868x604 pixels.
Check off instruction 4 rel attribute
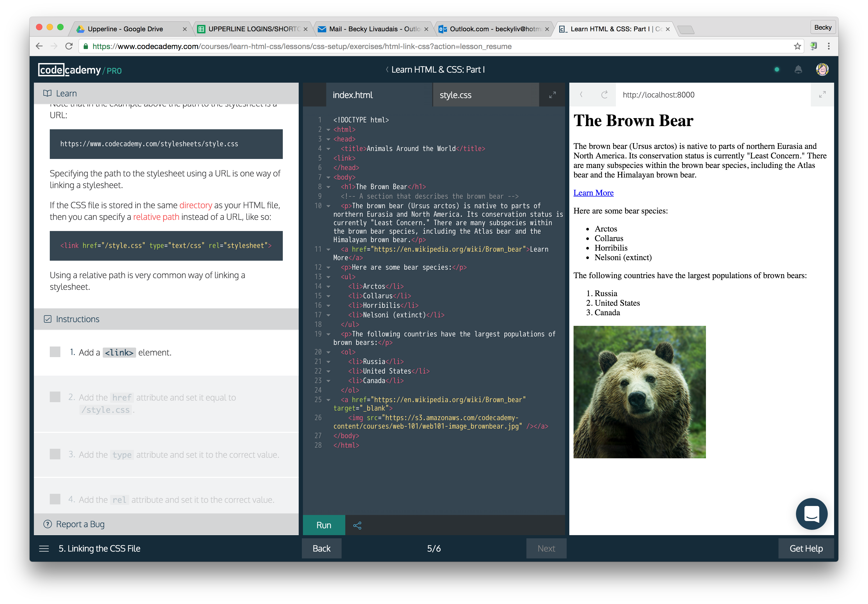click(55, 499)
